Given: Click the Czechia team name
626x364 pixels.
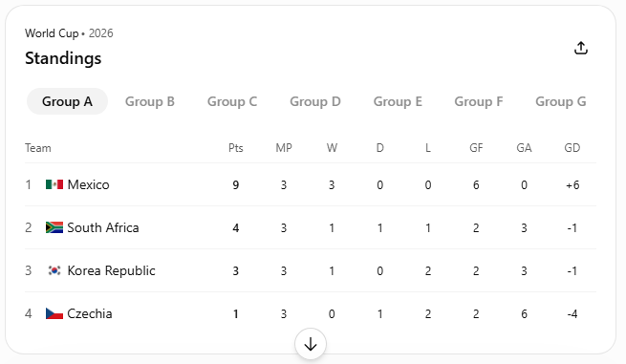Looking at the screenshot, I should 90,313.
